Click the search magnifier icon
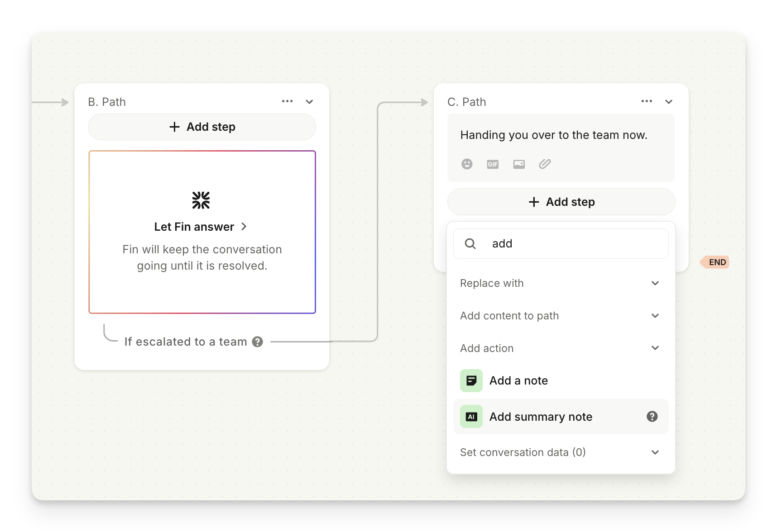Image resolution: width=777 pixels, height=532 pixels. pos(470,244)
